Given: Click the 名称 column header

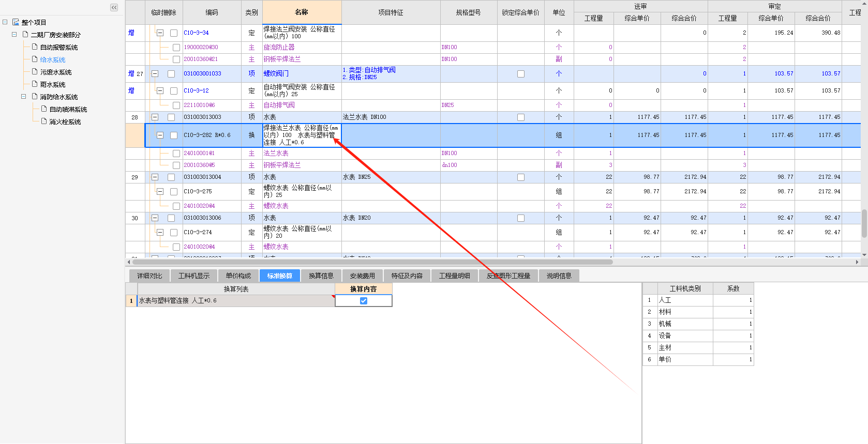Looking at the screenshot, I should [302, 12].
